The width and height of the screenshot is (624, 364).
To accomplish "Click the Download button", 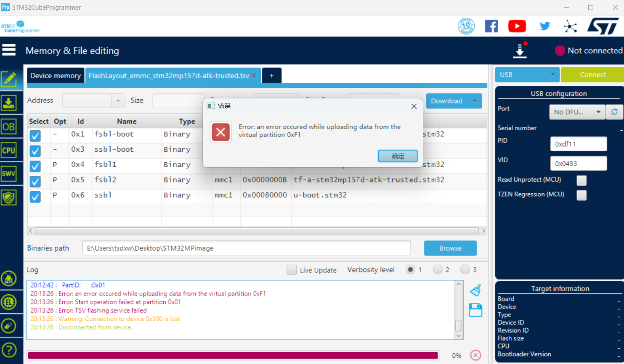I will coord(447,101).
